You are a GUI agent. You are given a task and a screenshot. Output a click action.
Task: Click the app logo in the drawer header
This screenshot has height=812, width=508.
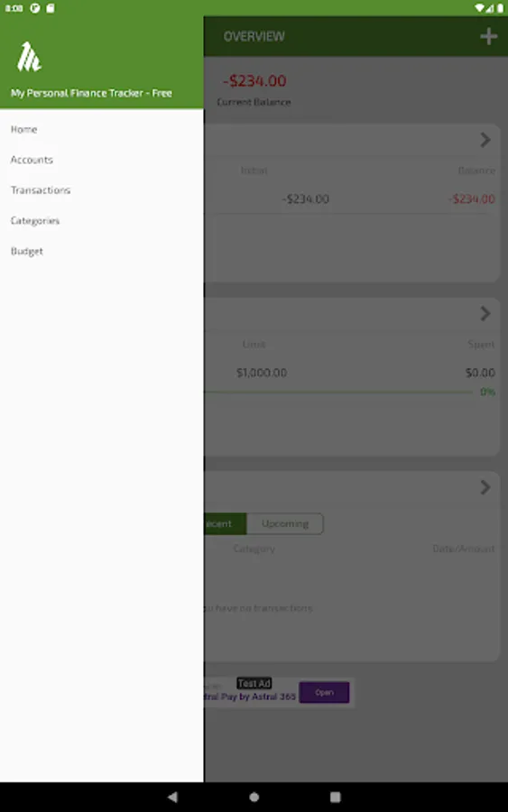pyautogui.click(x=29, y=57)
